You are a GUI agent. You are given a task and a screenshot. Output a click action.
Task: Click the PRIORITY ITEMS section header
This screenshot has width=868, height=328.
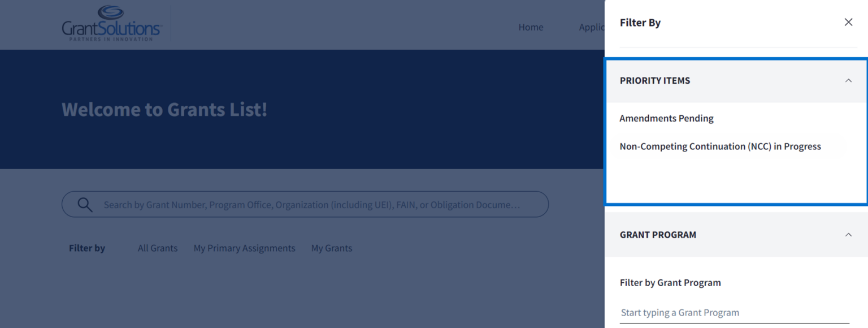click(x=655, y=81)
